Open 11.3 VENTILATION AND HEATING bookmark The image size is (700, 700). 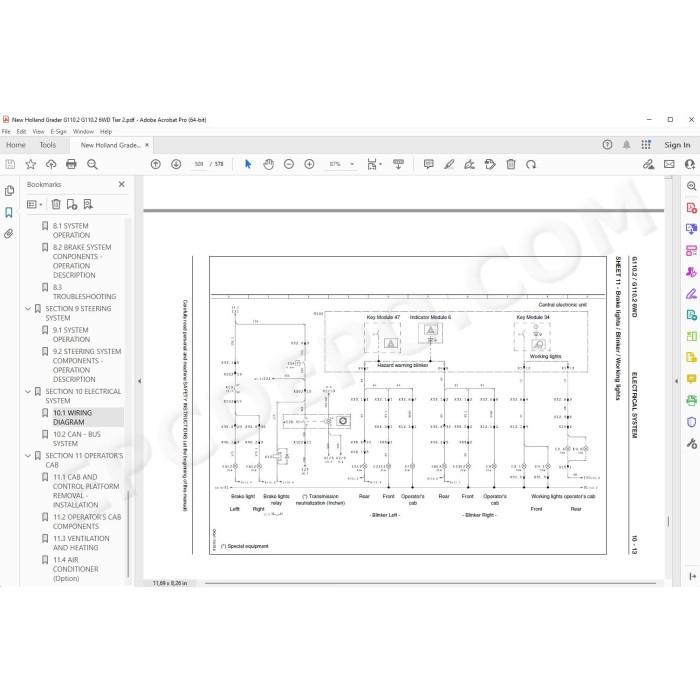pyautogui.click(x=81, y=543)
